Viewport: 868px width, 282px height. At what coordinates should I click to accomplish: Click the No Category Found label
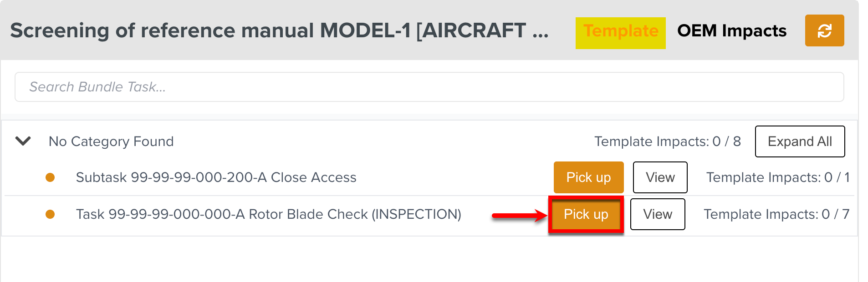(x=111, y=141)
